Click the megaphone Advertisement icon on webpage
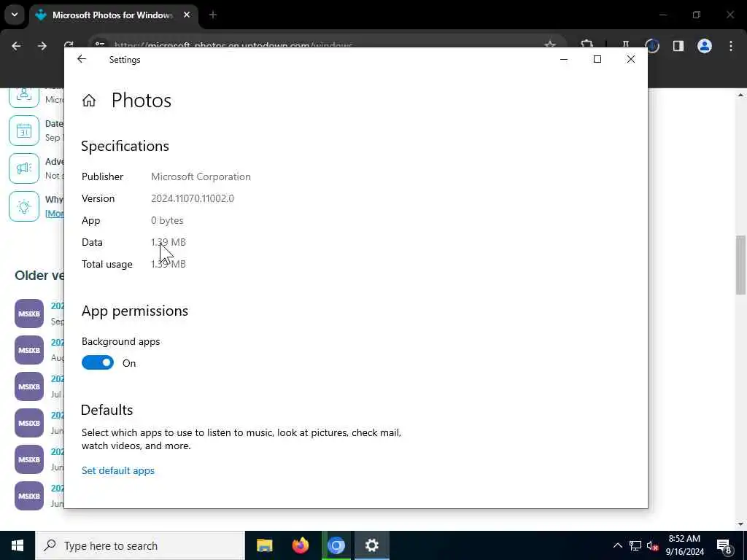The height and width of the screenshot is (560, 747). 24,168
